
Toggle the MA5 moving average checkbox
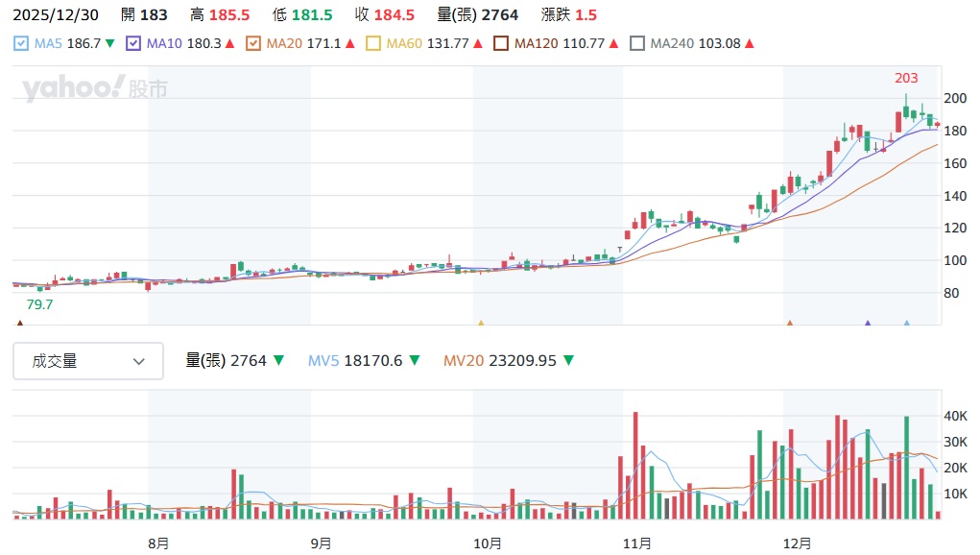pos(21,43)
